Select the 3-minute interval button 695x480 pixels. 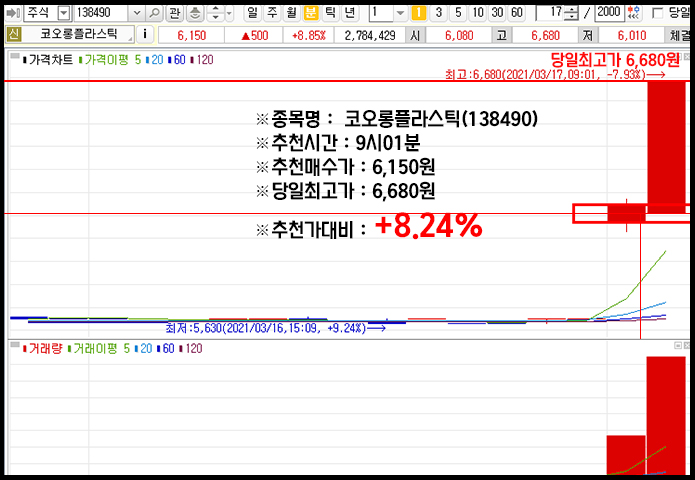coord(439,13)
